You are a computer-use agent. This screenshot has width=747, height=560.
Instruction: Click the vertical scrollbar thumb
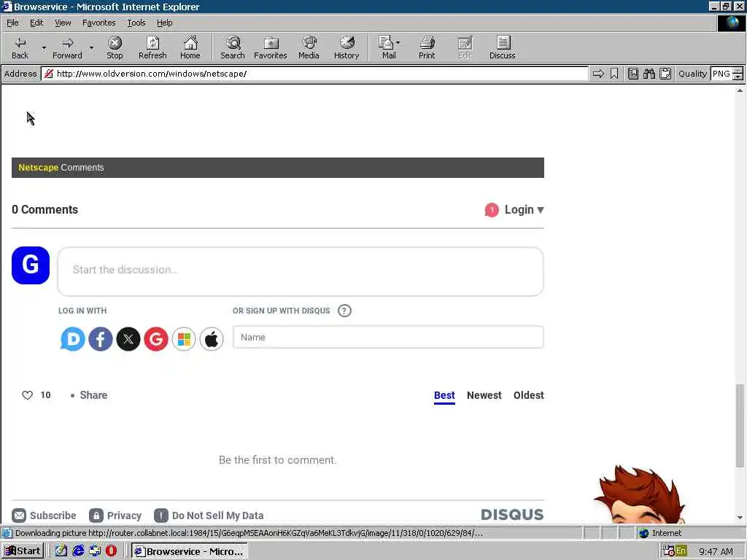pyautogui.click(x=740, y=425)
